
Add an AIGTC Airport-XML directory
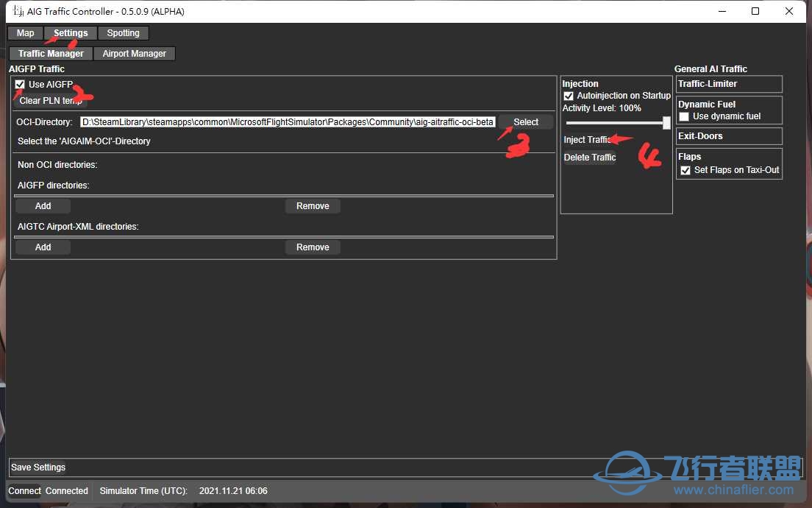click(x=43, y=247)
